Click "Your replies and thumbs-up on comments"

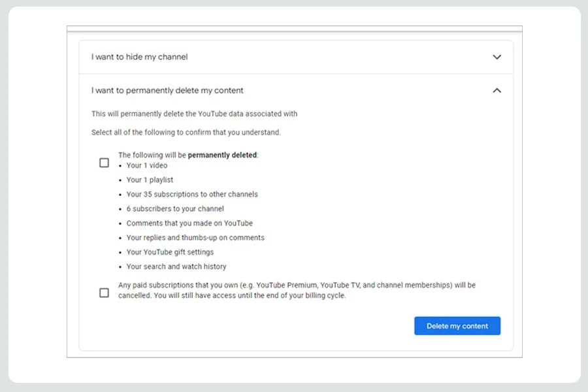195,237
